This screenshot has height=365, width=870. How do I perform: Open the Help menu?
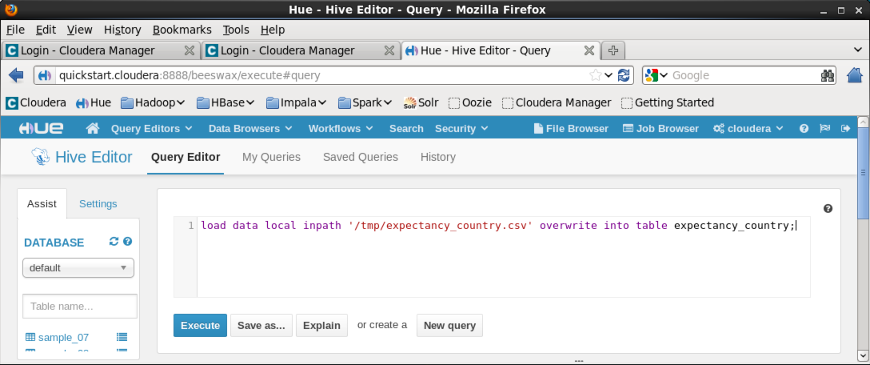272,30
